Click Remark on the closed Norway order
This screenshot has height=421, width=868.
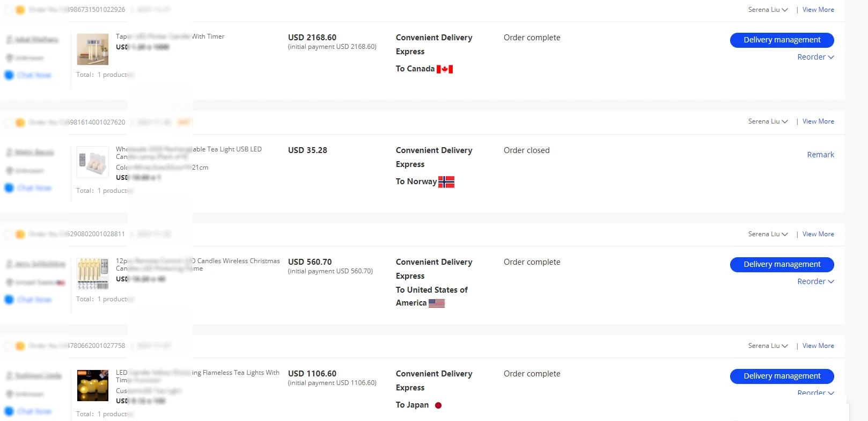820,155
